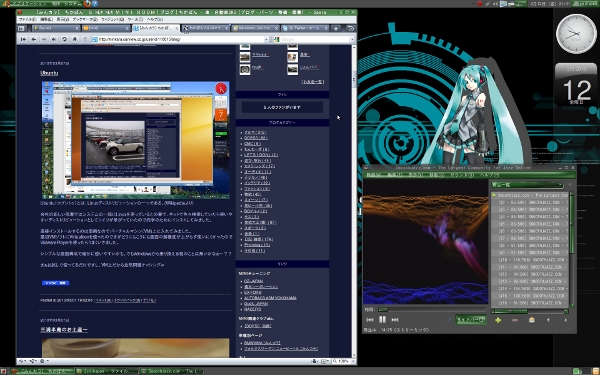Select playlist row starting with [16
Viewport: 600px width, 375px height.
coord(531,303)
